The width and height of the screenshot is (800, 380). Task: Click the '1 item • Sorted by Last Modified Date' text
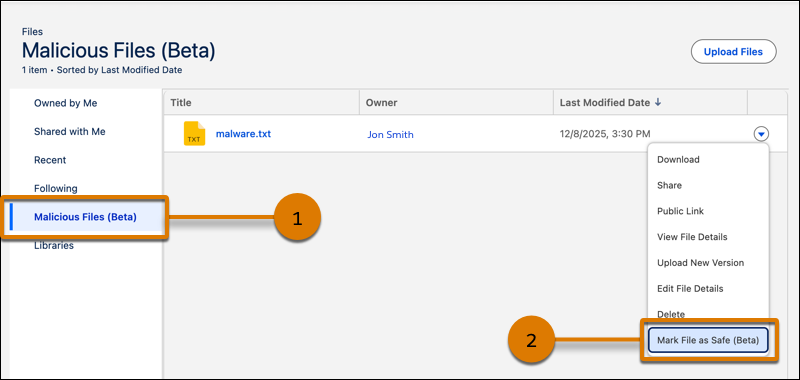[x=102, y=70]
